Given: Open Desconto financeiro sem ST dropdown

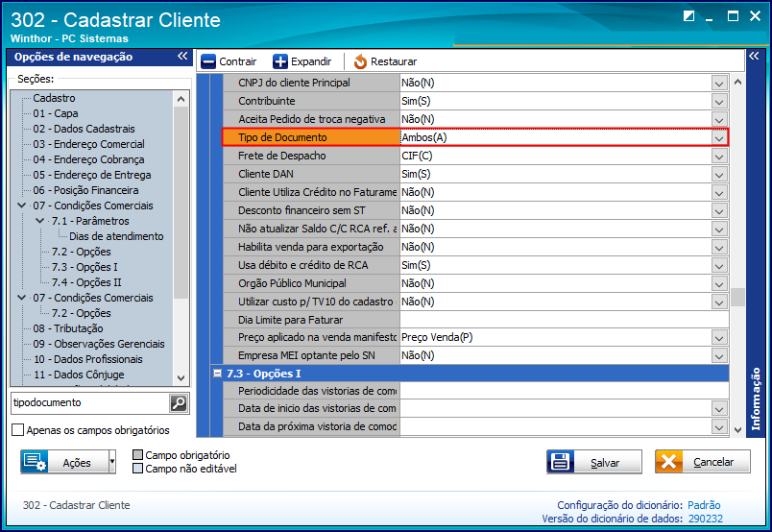Looking at the screenshot, I should pos(719,211).
